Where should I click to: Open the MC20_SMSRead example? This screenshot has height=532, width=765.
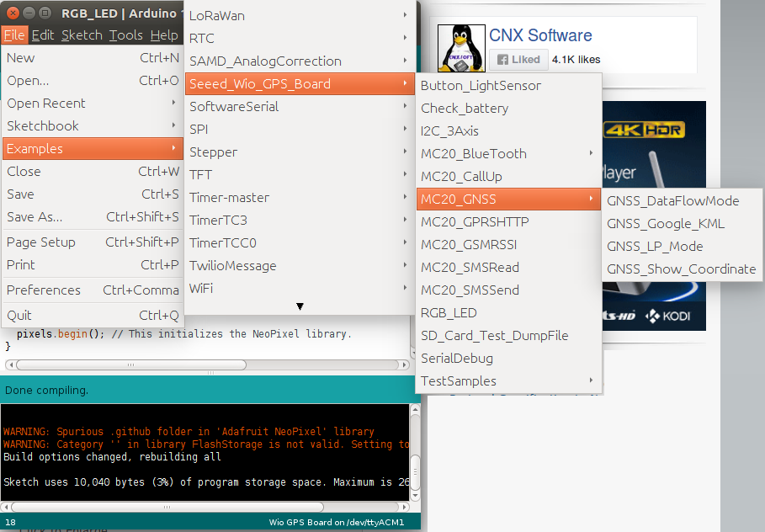pos(508,268)
